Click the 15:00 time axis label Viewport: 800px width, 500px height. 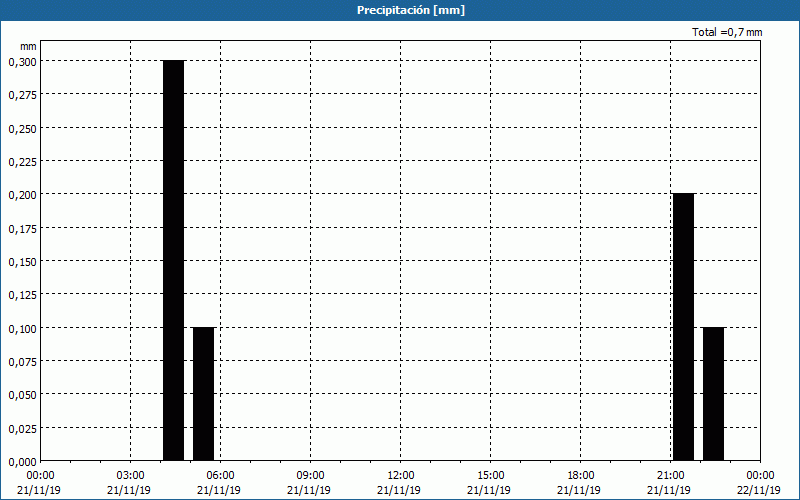[490, 476]
